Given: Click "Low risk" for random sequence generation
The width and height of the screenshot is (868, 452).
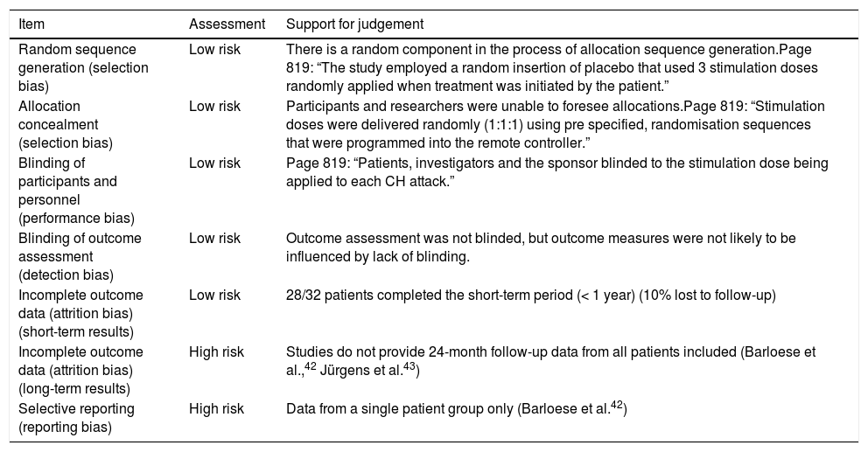Looking at the screenshot, I should point(214,50).
